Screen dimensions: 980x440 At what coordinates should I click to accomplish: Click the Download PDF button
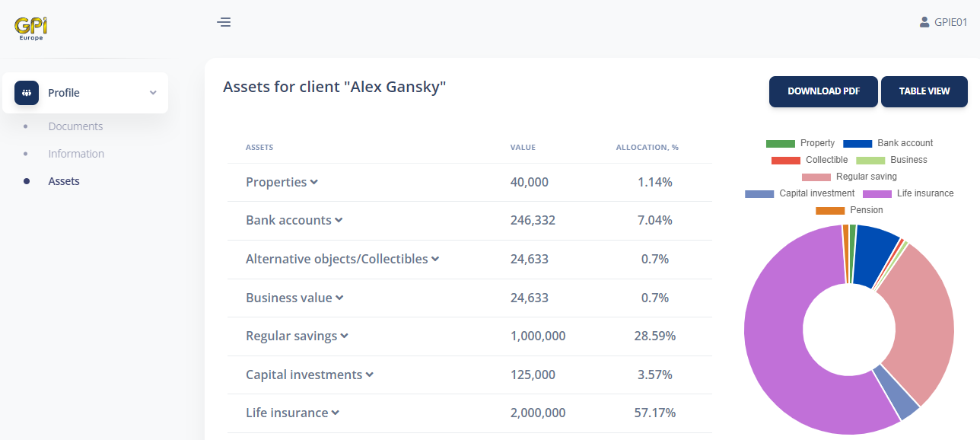(823, 91)
